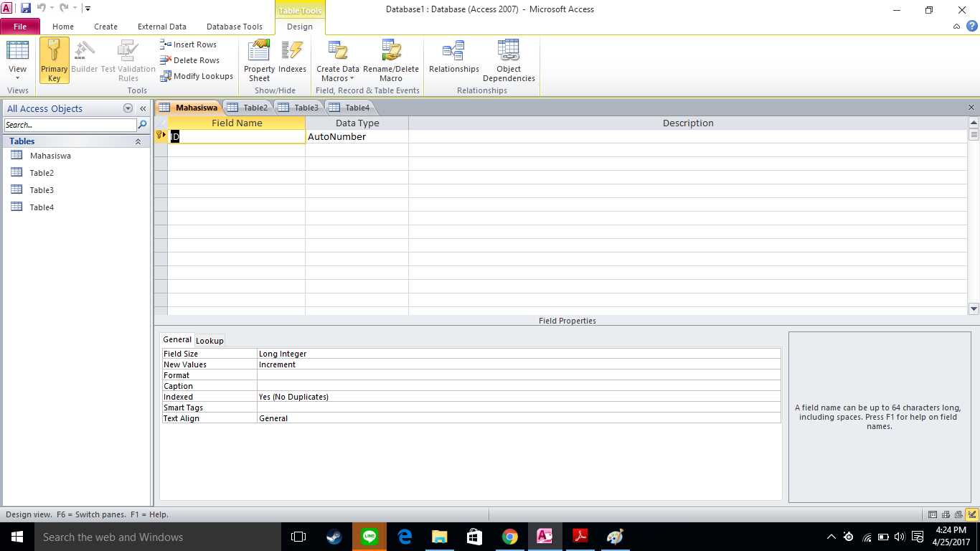Show Object Dependencies
Screen dimensions: 980x551
[509, 60]
